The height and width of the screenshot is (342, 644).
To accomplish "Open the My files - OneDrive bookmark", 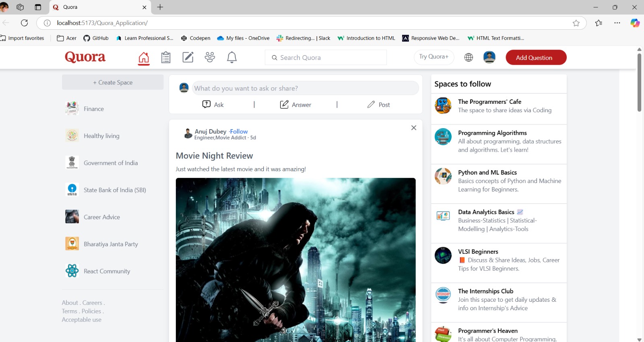I will (x=243, y=38).
